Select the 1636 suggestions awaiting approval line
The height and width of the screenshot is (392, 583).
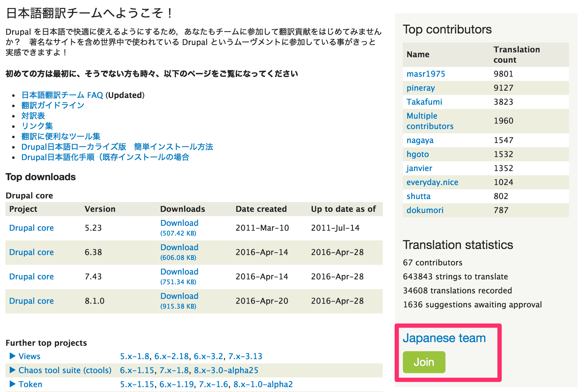[472, 304]
